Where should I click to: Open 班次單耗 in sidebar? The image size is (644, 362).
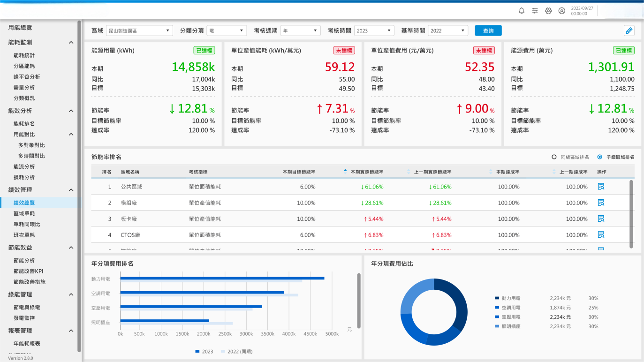point(24,235)
